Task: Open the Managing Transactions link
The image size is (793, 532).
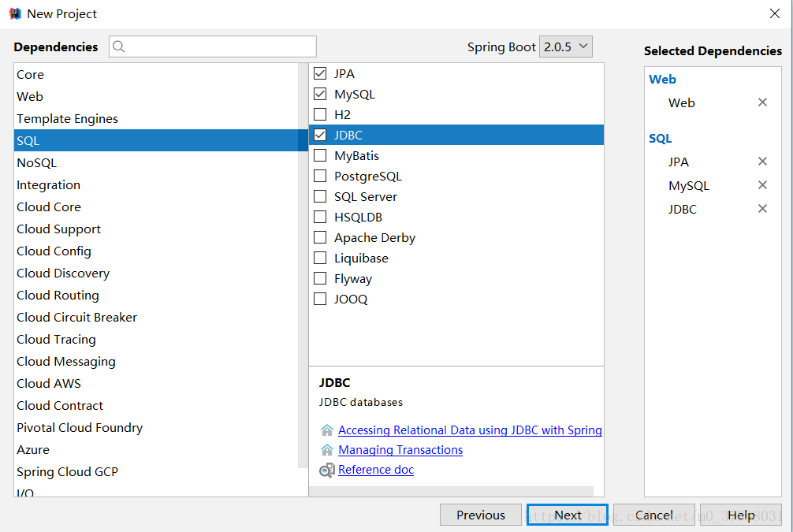Action: (400, 450)
